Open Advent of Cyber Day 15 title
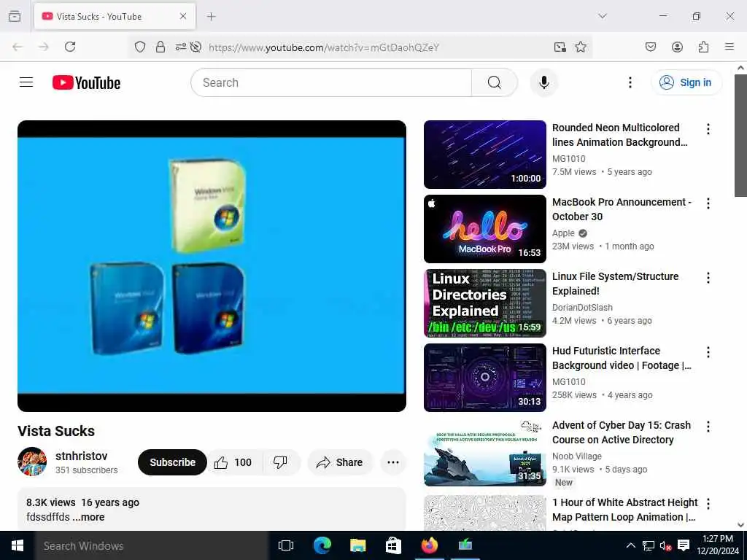 [622, 432]
